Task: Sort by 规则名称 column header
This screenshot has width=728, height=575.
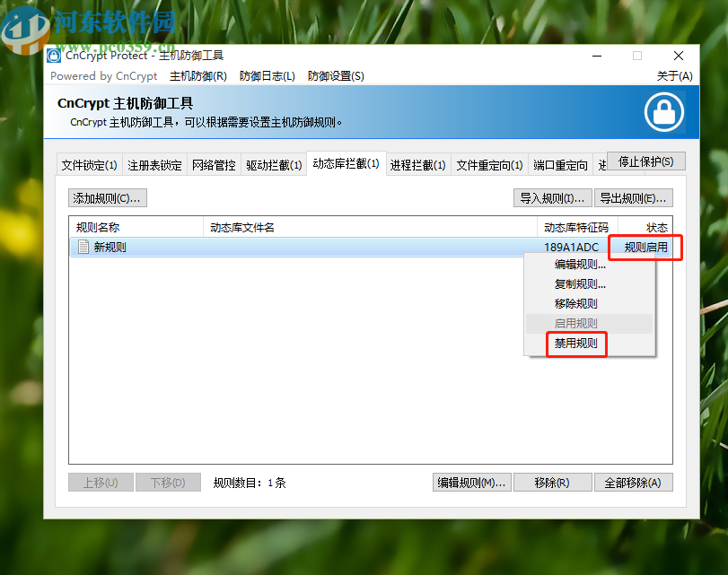Action: [x=136, y=228]
